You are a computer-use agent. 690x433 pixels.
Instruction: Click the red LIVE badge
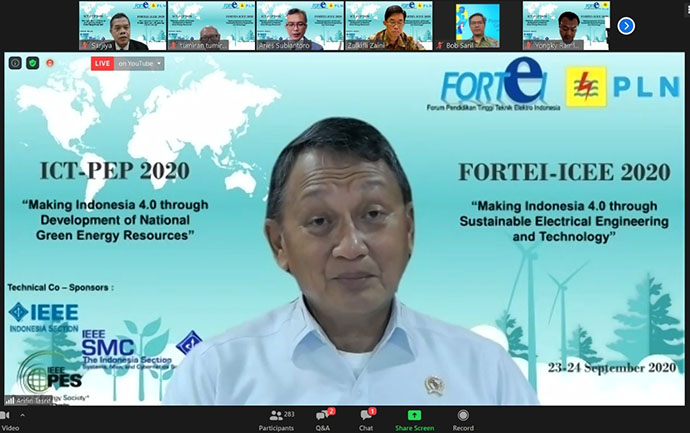(x=102, y=63)
